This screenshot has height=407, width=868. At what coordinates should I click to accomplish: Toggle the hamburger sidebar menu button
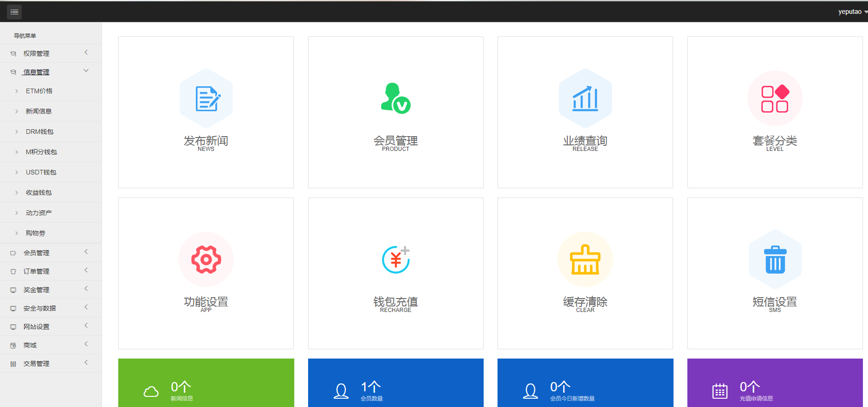(x=14, y=12)
